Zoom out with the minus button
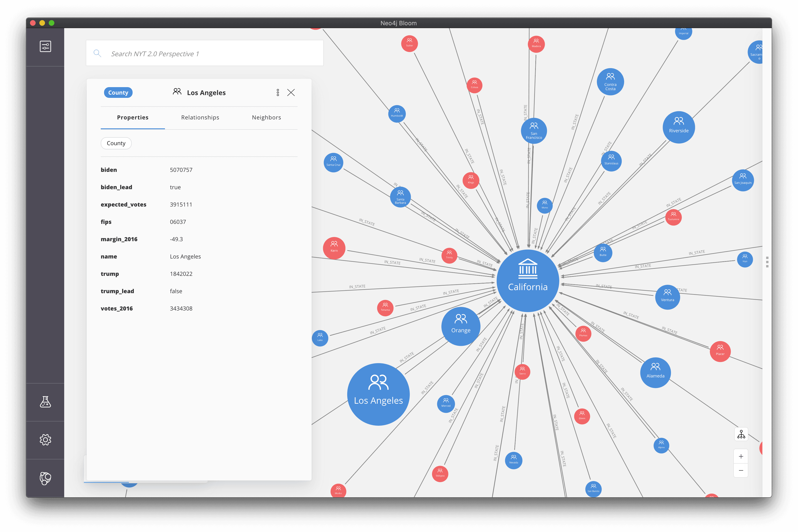798x532 pixels. coord(741,470)
